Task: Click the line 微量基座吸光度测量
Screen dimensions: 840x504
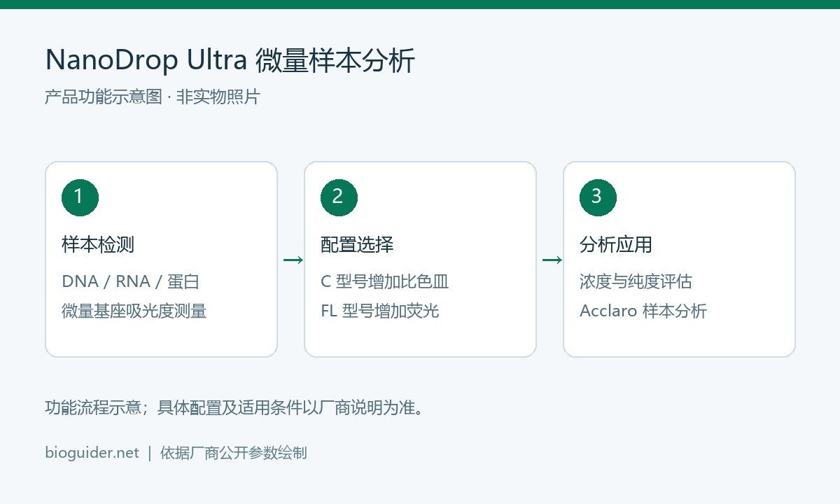Action: [134, 311]
